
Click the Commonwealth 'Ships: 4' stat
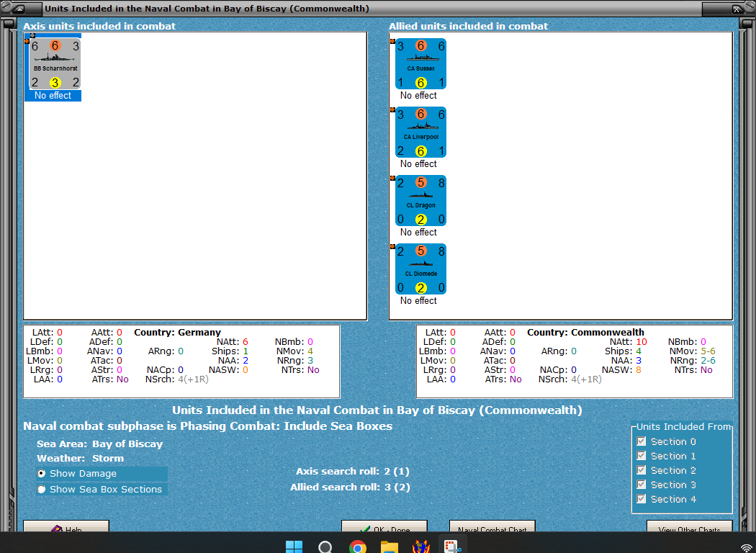click(623, 351)
